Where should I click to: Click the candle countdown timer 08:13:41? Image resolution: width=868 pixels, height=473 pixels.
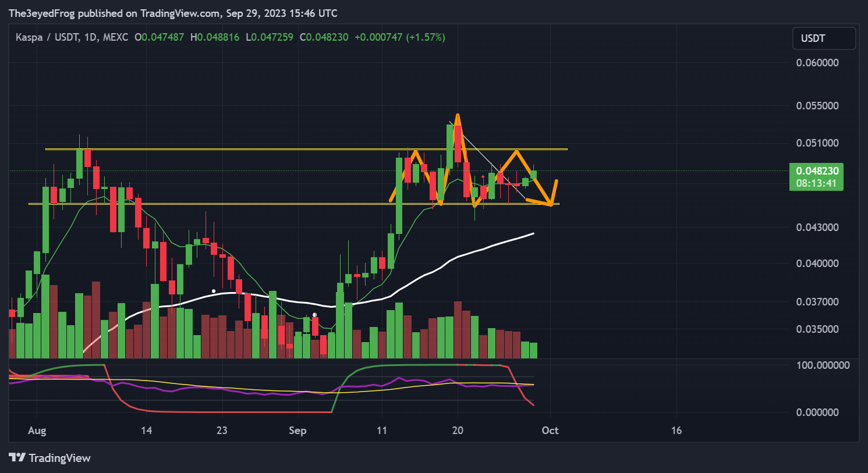tap(816, 183)
